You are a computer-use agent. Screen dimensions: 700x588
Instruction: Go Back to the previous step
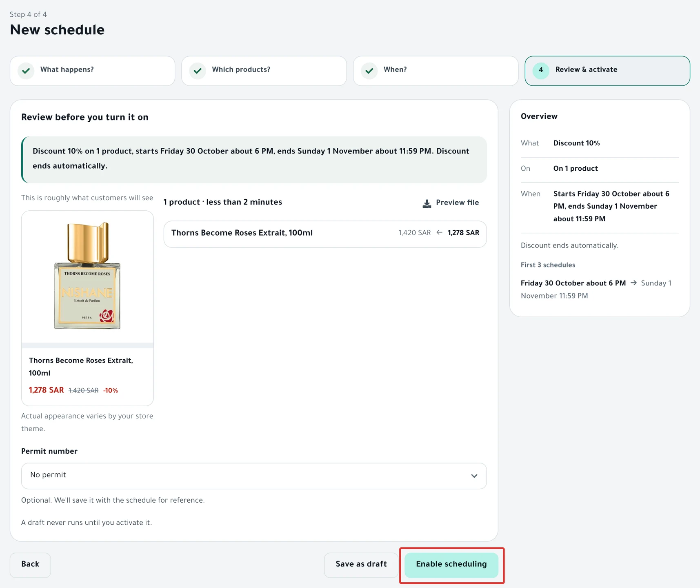[x=30, y=565]
